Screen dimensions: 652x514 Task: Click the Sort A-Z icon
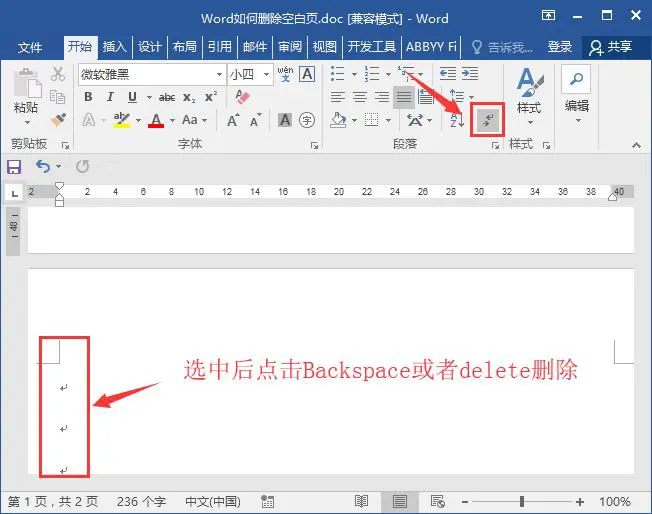(457, 120)
